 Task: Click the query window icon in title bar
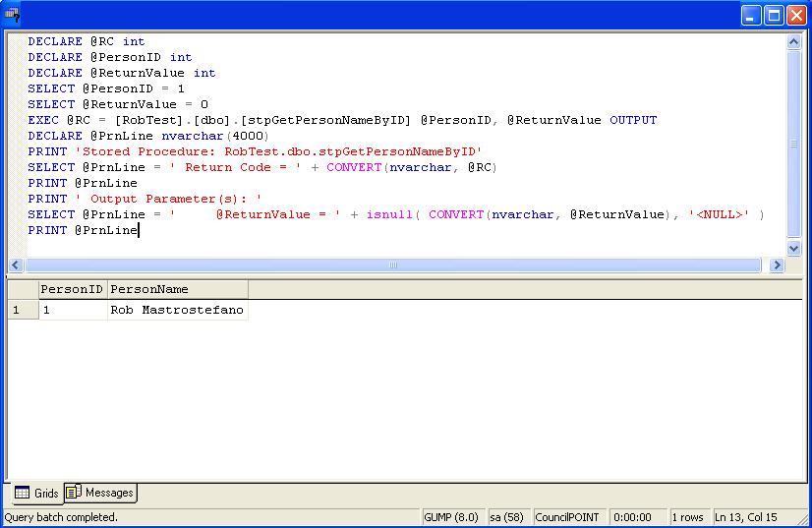point(13,14)
